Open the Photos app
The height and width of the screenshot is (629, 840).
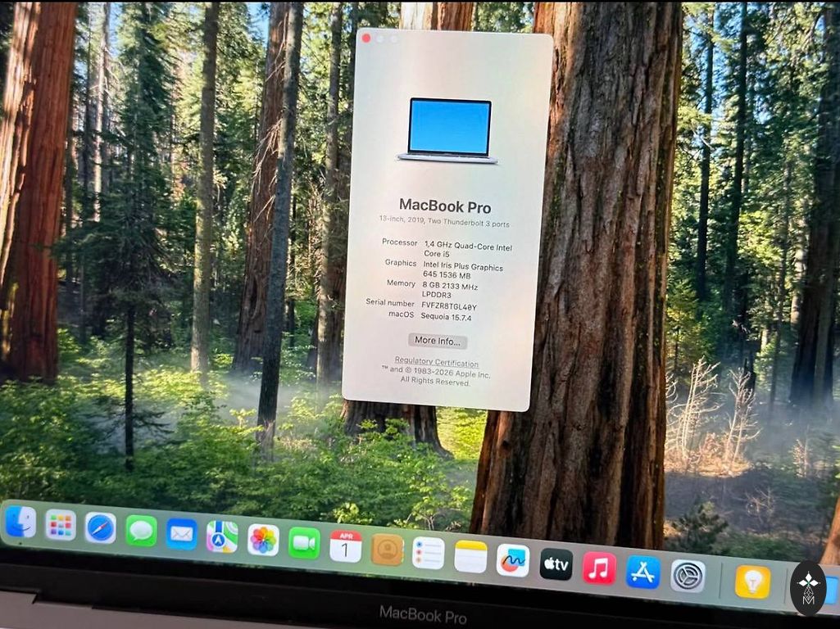point(263,540)
